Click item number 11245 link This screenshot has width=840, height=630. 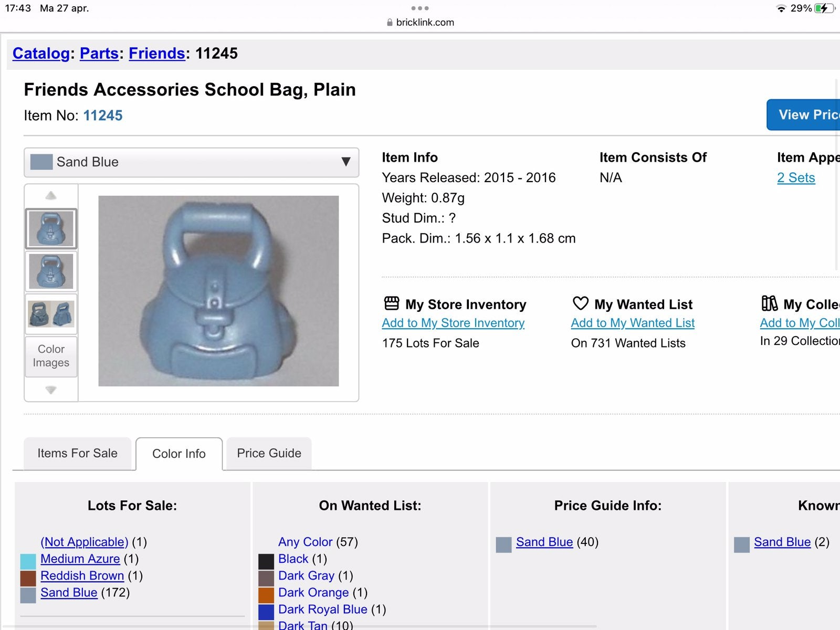(x=103, y=115)
